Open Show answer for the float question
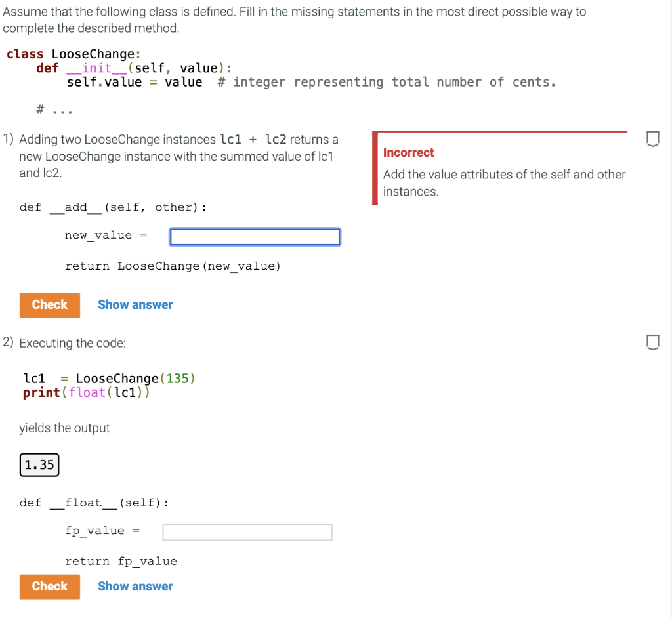Screen dimensions: 672x618 [x=135, y=586]
